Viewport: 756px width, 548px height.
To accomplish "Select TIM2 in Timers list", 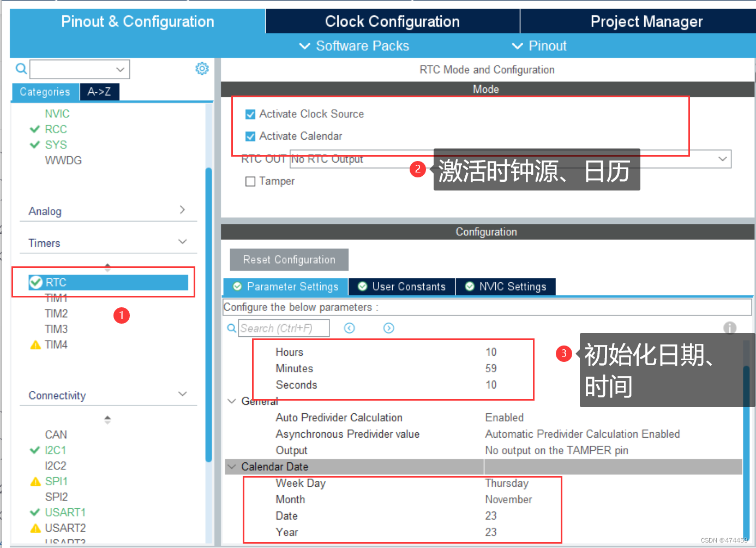I will click(x=56, y=314).
